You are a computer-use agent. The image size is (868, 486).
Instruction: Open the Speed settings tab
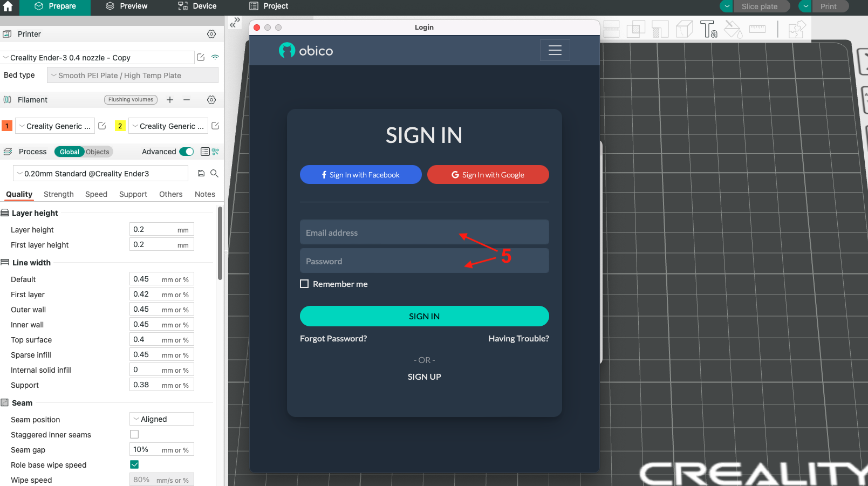click(96, 194)
